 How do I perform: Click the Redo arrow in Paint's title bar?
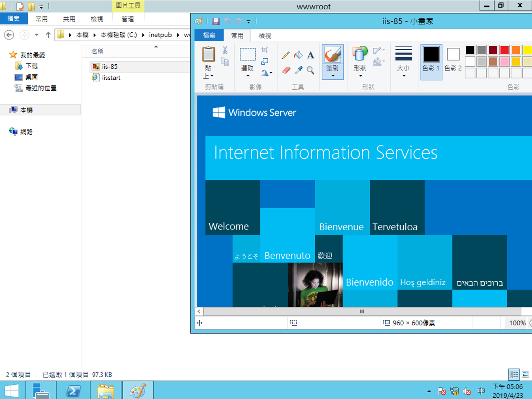(x=239, y=21)
